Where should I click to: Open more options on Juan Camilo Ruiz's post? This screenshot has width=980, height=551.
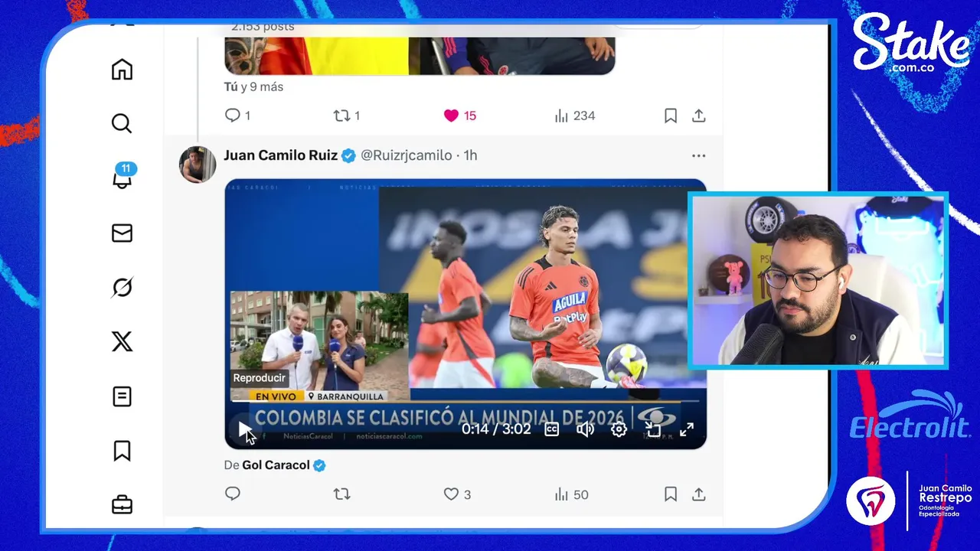pos(698,155)
